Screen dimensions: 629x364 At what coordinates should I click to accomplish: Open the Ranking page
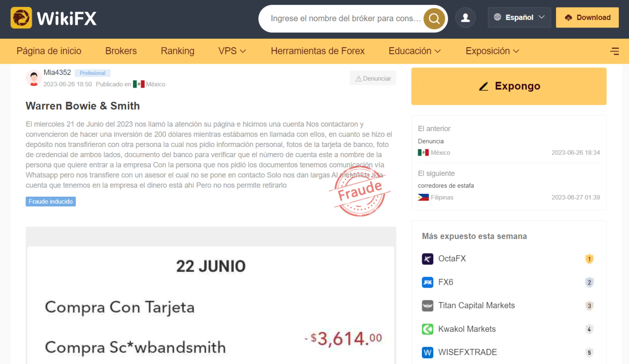177,51
